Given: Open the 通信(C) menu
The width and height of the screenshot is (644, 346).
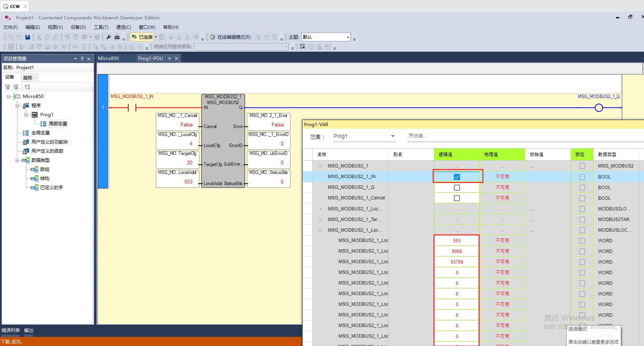Looking at the screenshot, I should click(x=123, y=27).
